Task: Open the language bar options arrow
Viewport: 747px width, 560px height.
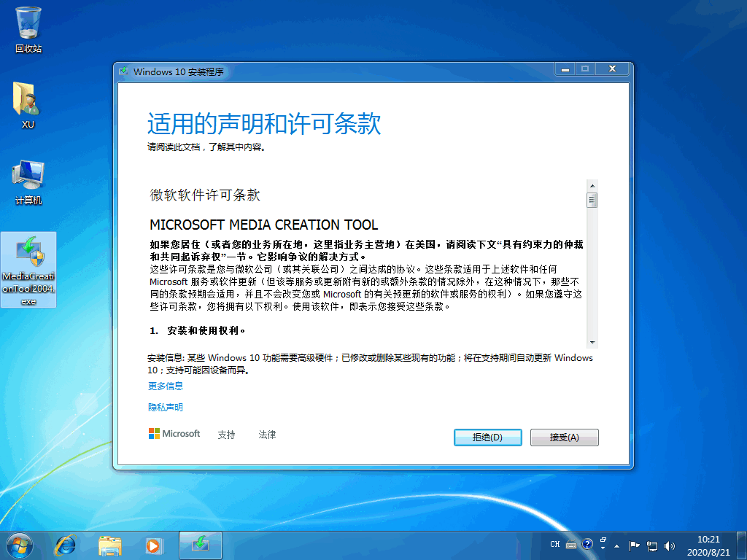Action: click(x=603, y=548)
